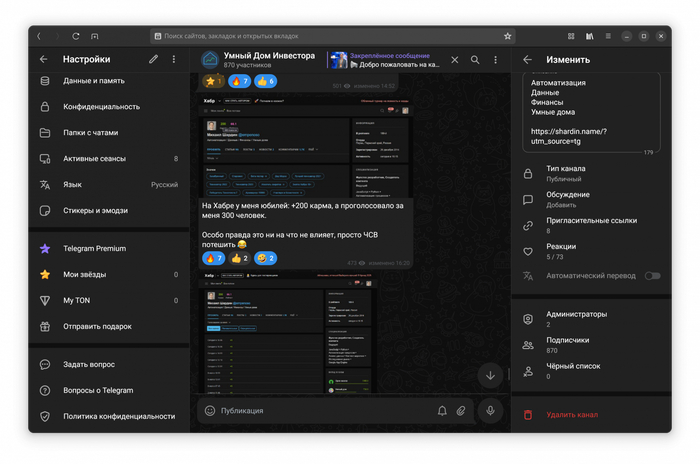Click the back arrow in the Изменить panel

[528, 59]
